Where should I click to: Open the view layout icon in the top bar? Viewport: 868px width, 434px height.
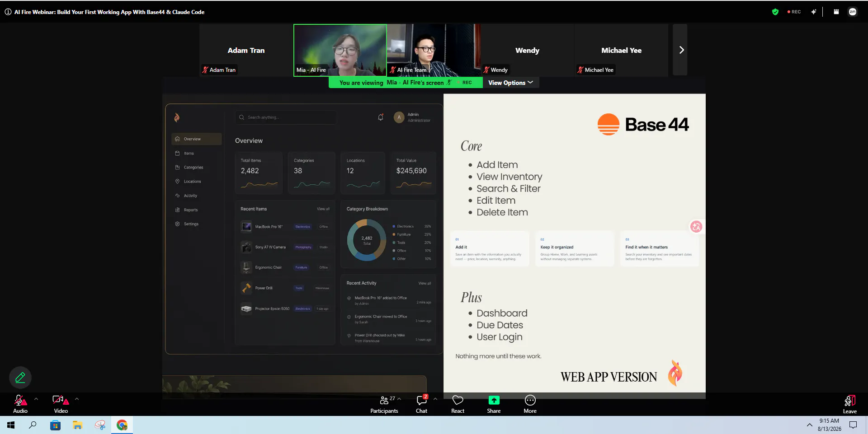(836, 12)
